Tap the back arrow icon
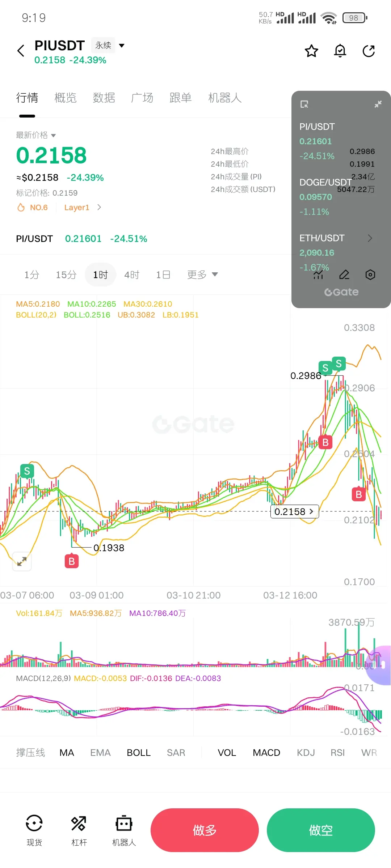 [x=21, y=51]
